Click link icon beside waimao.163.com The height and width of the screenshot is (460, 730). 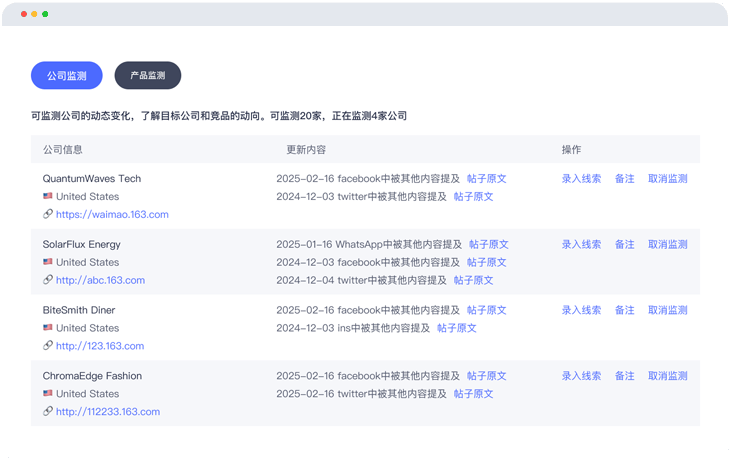tap(48, 214)
